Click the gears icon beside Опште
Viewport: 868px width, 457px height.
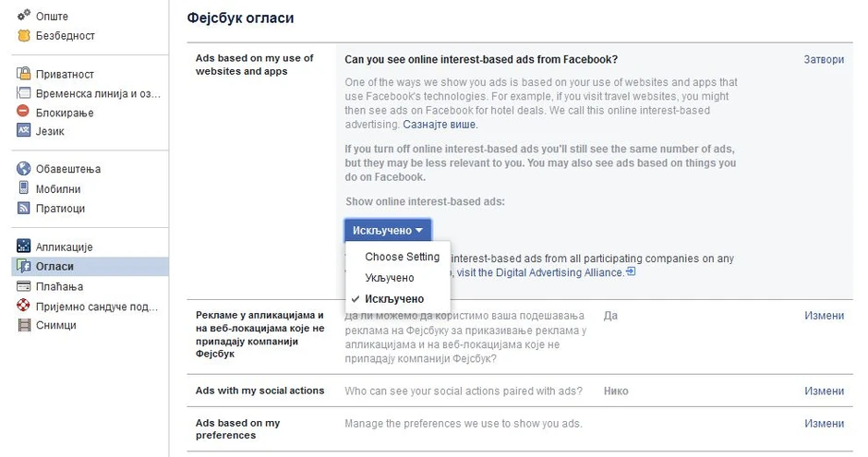click(23, 17)
